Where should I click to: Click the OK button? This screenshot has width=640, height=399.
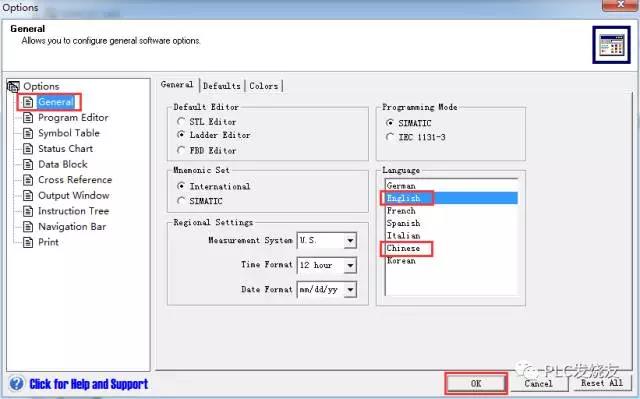(x=476, y=383)
